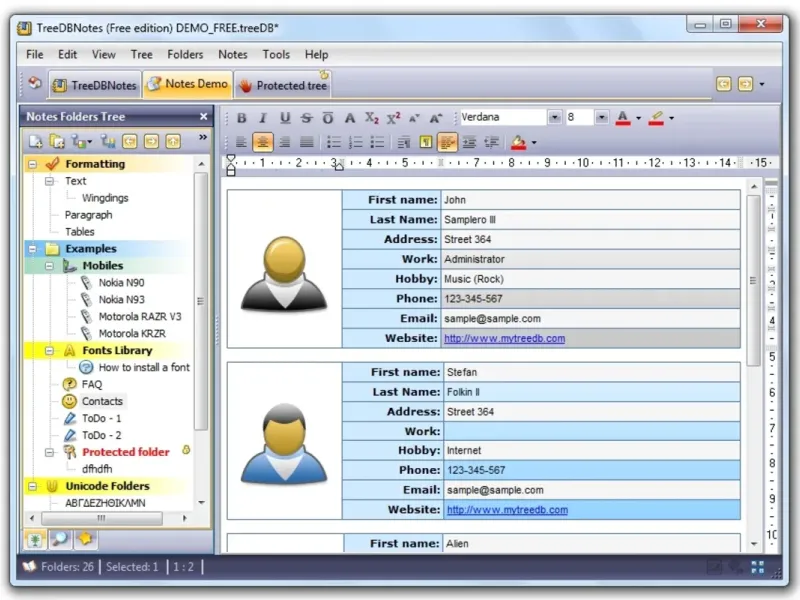The height and width of the screenshot is (600, 800).
Task: Click the Subscript X2 button
Action: click(371, 118)
